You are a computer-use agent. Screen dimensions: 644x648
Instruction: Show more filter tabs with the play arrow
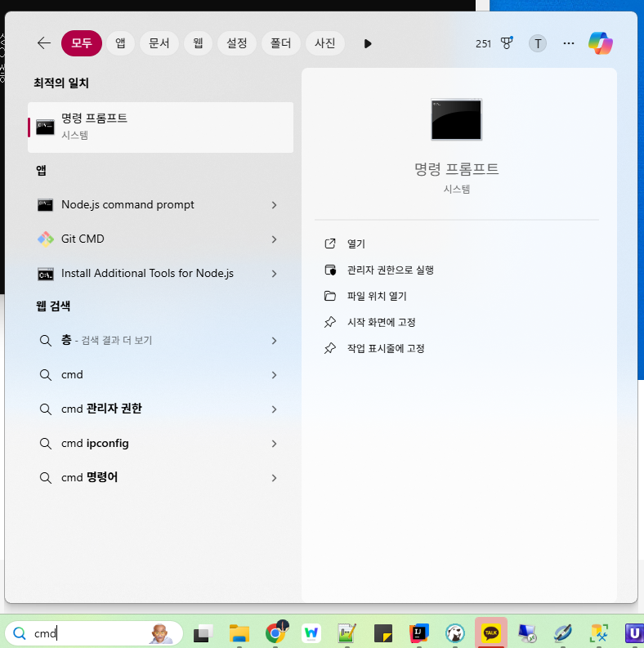tap(368, 43)
